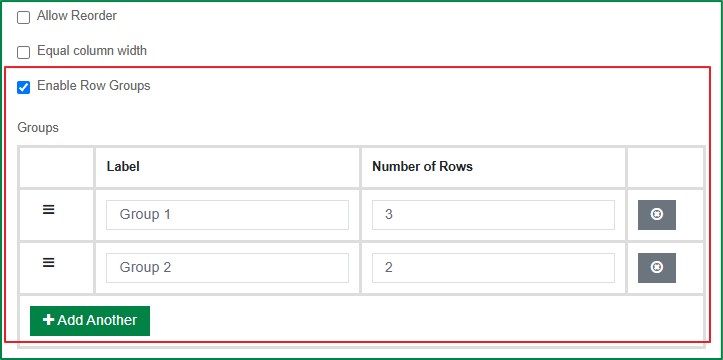This screenshot has height=360, width=723.
Task: Click the Enable Row Groups label text
Action: point(94,85)
